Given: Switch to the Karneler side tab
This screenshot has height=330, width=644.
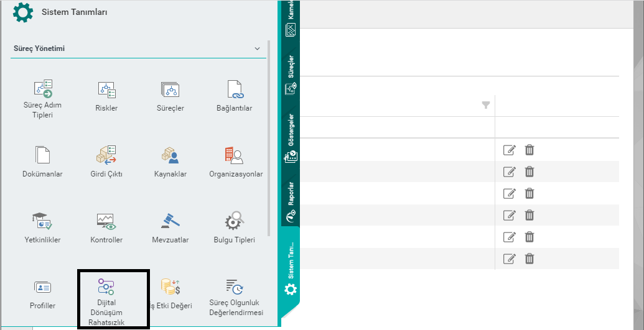Looking at the screenshot, I should [x=291, y=20].
